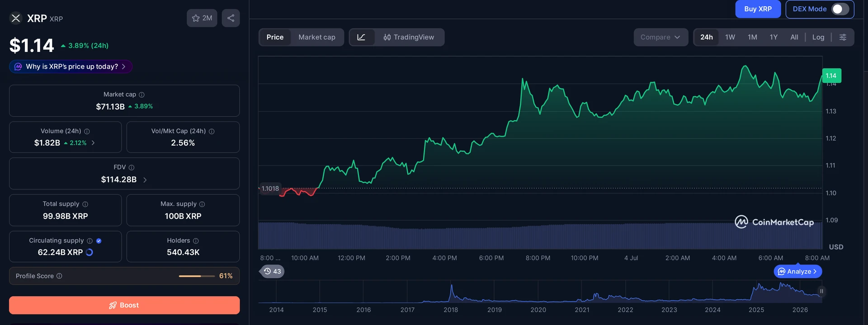The height and width of the screenshot is (325, 868).
Task: Click the Analyze button
Action: pyautogui.click(x=798, y=271)
